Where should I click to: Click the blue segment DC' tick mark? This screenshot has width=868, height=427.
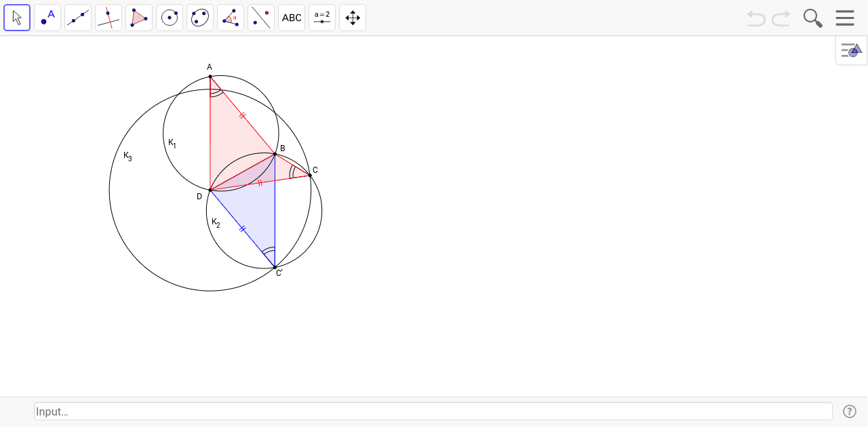click(242, 229)
